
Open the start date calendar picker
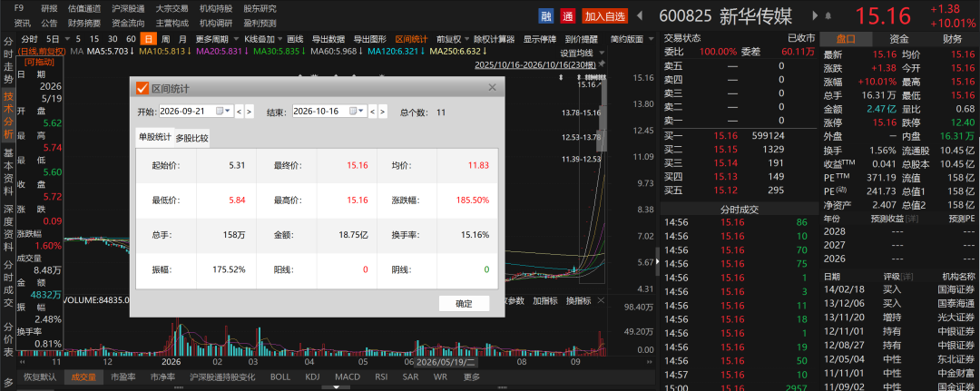[223, 112]
